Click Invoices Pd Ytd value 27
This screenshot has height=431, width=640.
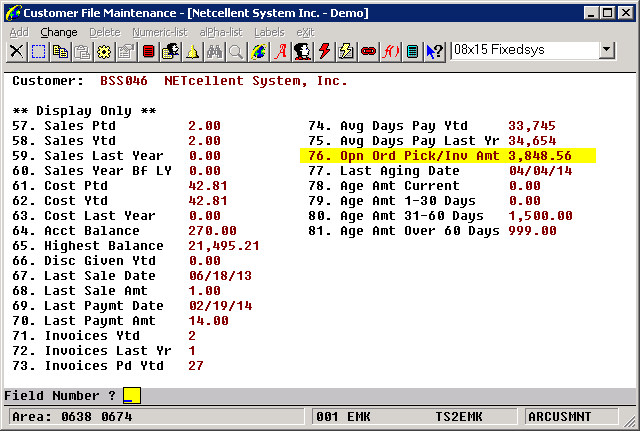(x=196, y=366)
